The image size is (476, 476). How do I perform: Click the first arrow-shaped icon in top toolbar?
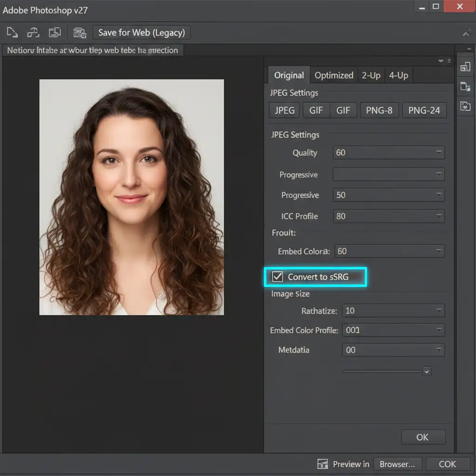tap(12, 33)
